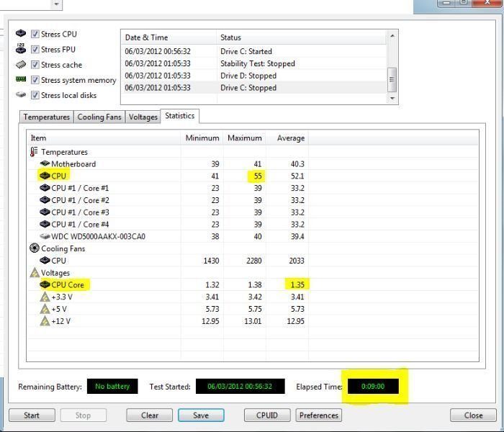Open the dropdown arrow at the window top
The width and height of the screenshot is (504, 432).
click(x=57, y=4)
